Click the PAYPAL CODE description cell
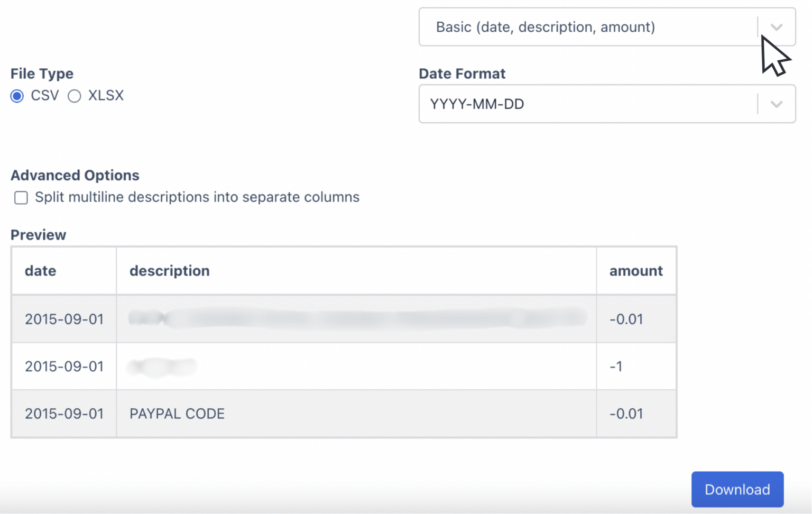This screenshot has width=812, height=514. pyautogui.click(x=177, y=414)
